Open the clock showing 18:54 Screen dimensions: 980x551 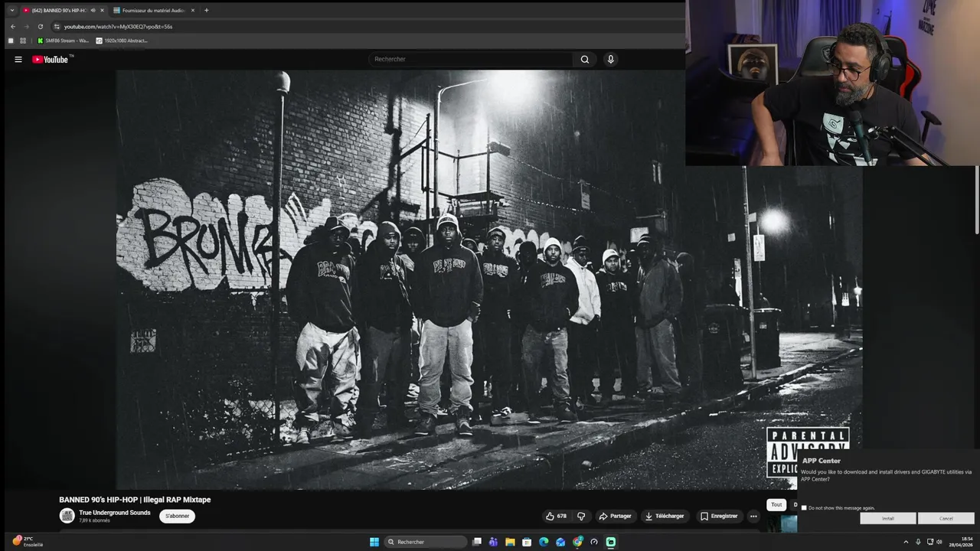(961, 542)
